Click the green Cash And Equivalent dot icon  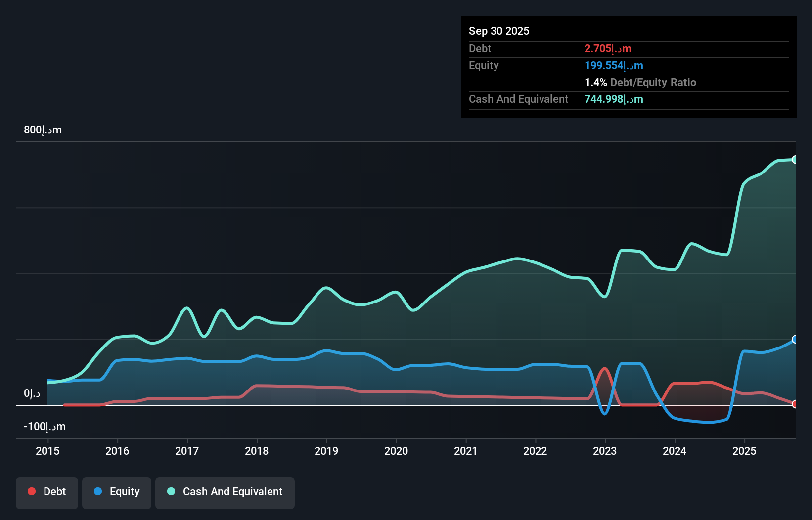tap(171, 491)
